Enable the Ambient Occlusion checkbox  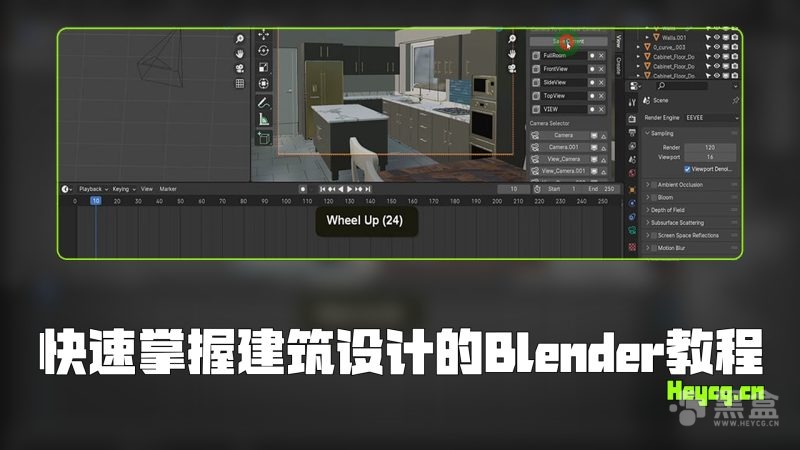654,185
